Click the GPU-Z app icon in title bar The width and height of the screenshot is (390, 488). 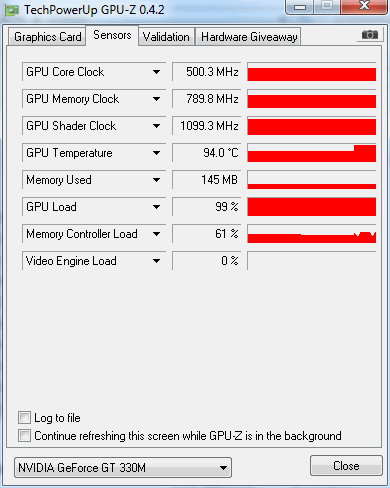12,10
